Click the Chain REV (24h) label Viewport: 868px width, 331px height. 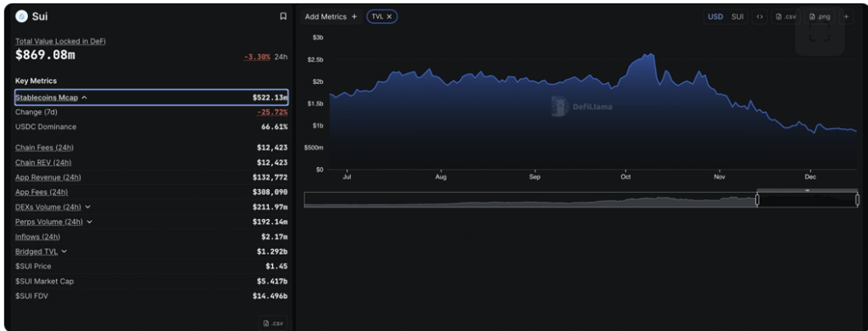[43, 162]
